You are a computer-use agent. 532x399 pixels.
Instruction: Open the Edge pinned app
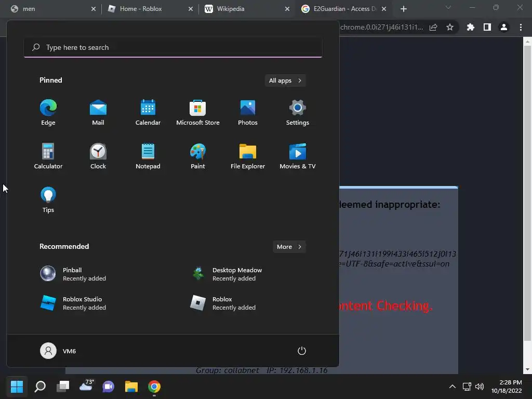48,113
